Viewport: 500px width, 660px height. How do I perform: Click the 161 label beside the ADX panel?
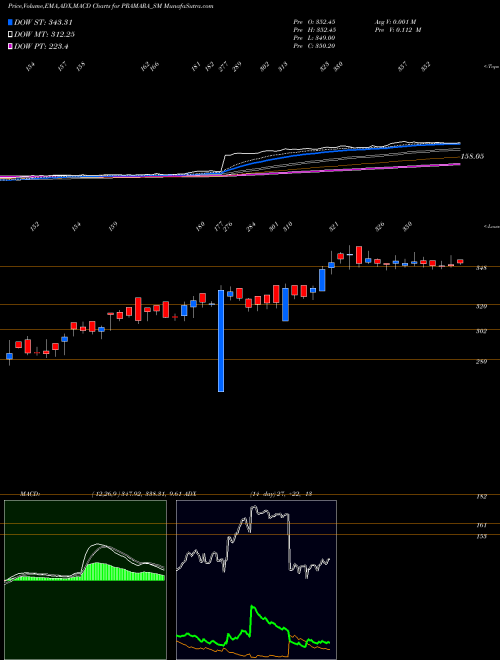pyautogui.click(x=481, y=525)
